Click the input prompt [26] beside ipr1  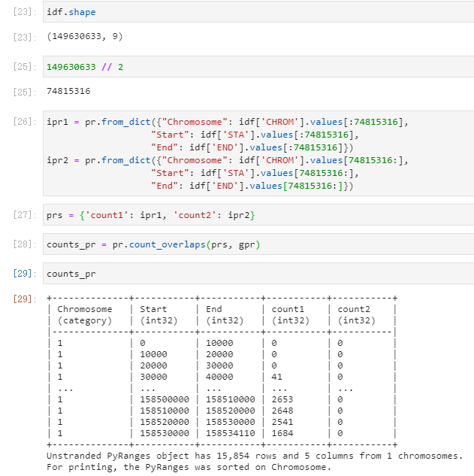point(24,122)
